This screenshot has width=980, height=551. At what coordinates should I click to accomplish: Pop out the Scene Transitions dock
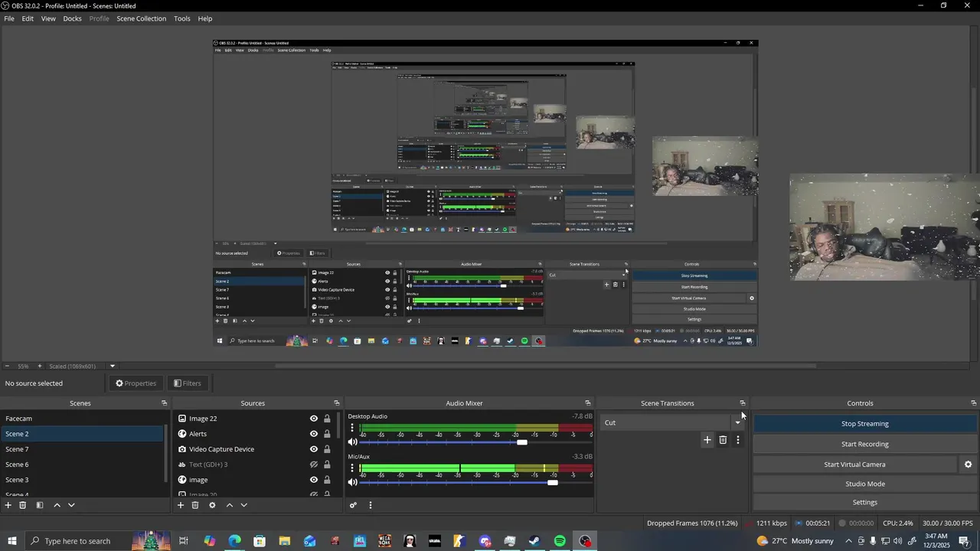point(742,403)
